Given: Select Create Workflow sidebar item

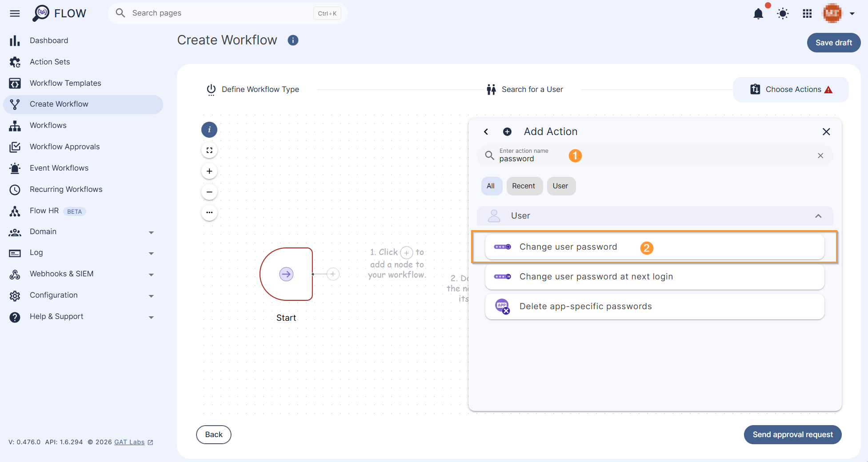Looking at the screenshot, I should point(83,104).
